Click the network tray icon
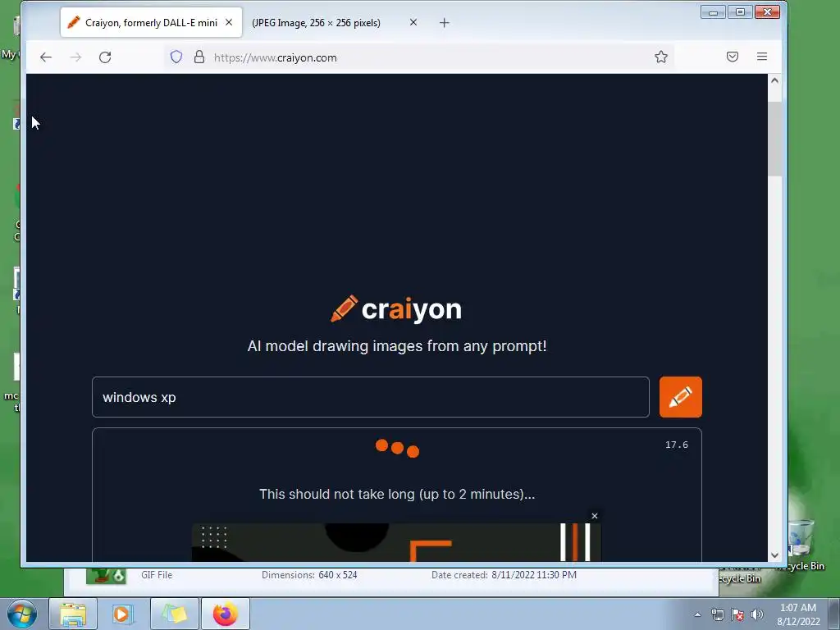 click(x=717, y=614)
